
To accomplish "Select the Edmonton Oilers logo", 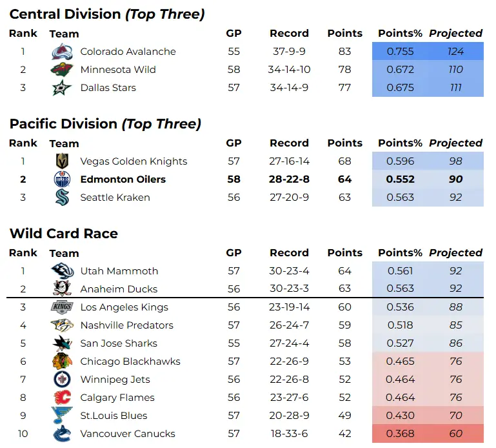I will click(62, 179).
